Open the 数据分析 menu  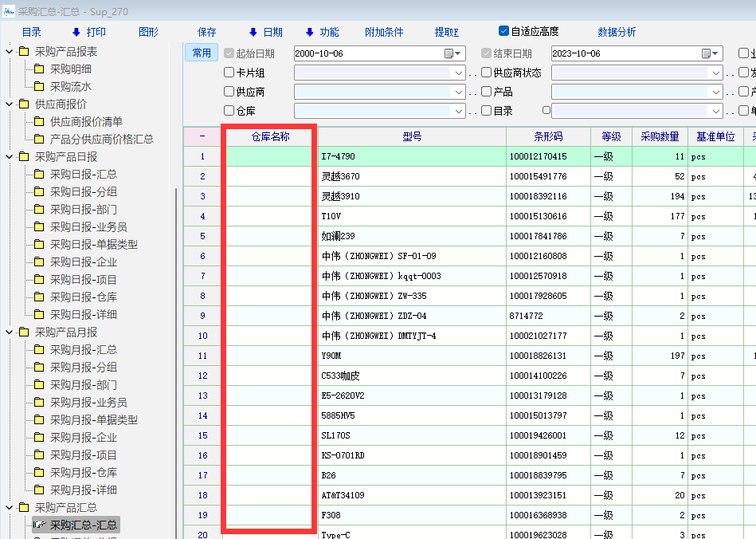pos(617,33)
